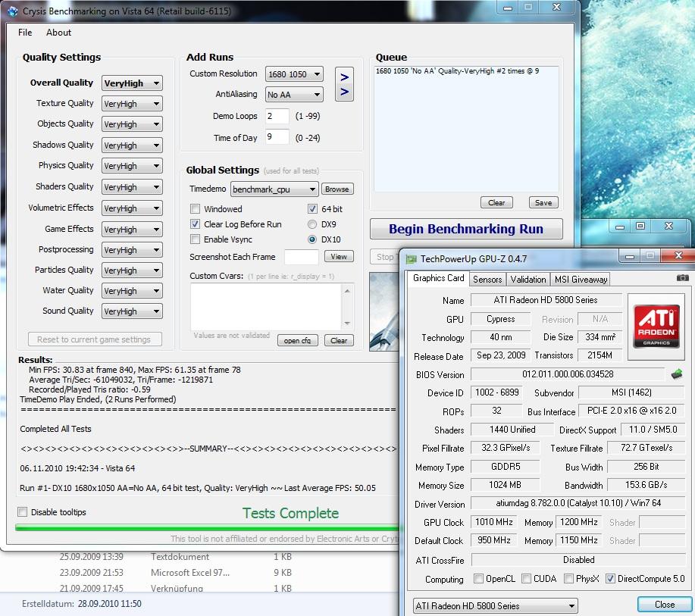
Task: Click the GPU-Z title bar icon
Action: pos(412,259)
